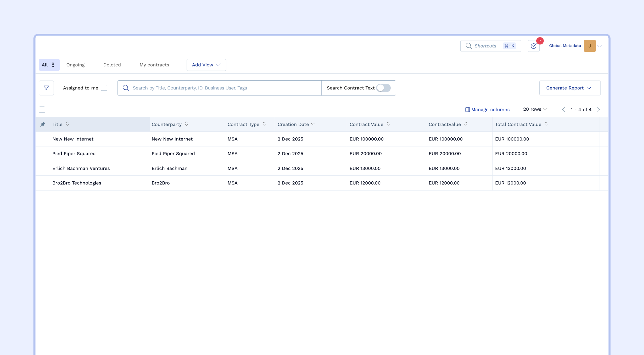Open the filter funnel icon

pos(46,88)
